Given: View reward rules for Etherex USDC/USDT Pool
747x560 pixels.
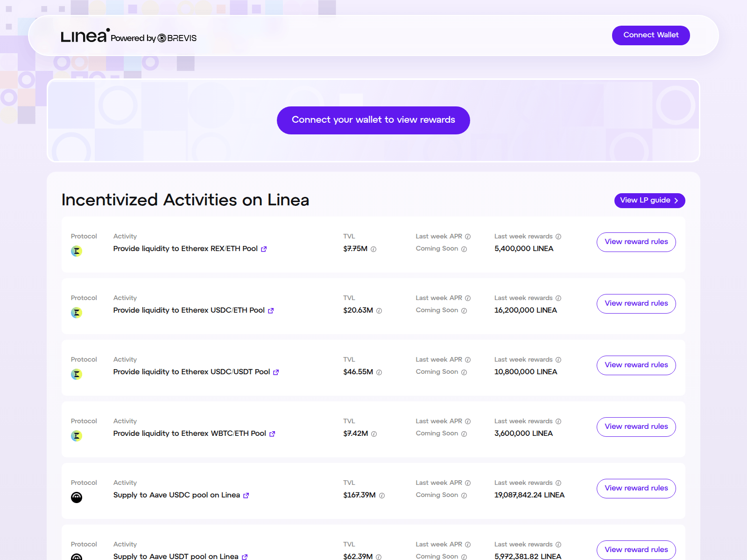Looking at the screenshot, I should tap(636, 365).
